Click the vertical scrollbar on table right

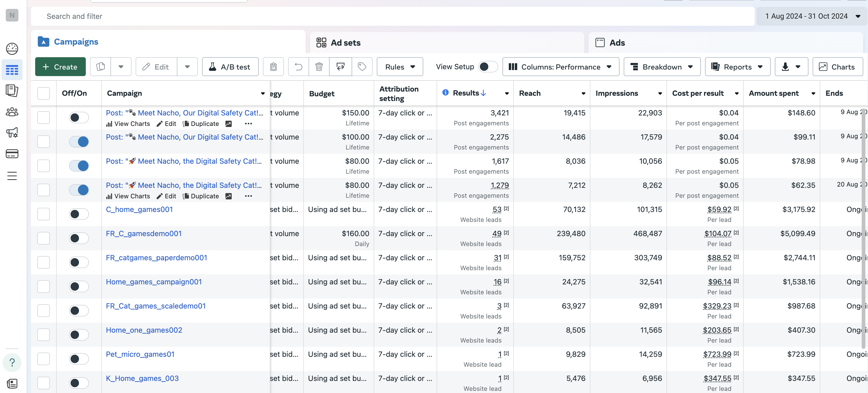pyautogui.click(x=863, y=229)
